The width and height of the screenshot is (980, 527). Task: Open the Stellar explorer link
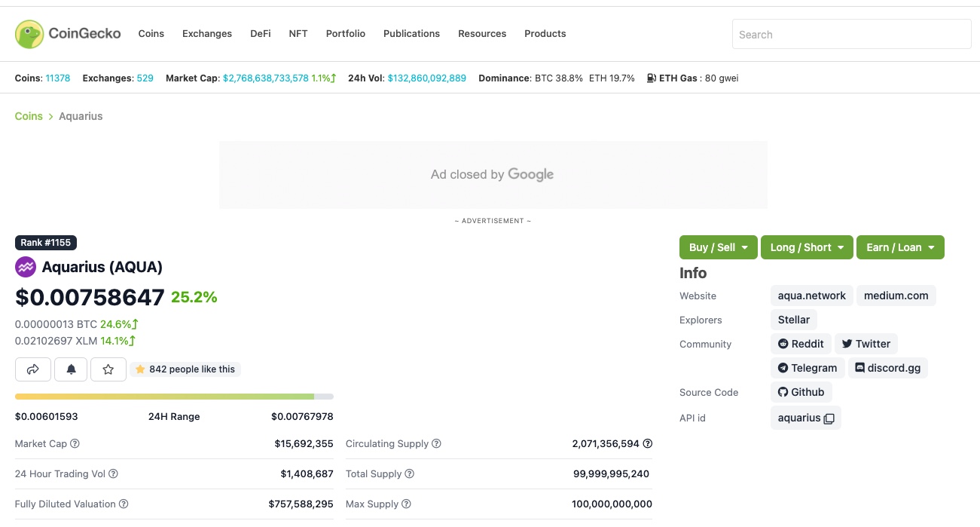point(794,320)
